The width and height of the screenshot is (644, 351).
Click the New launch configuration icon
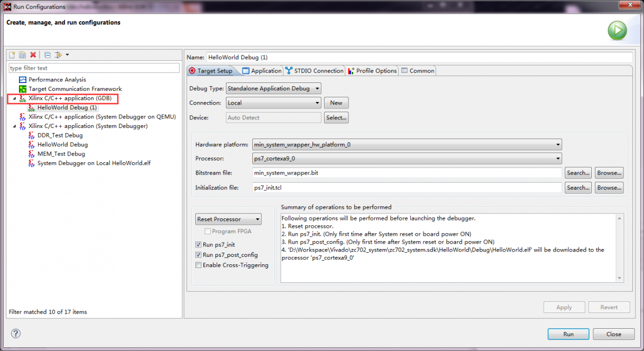pos(12,55)
